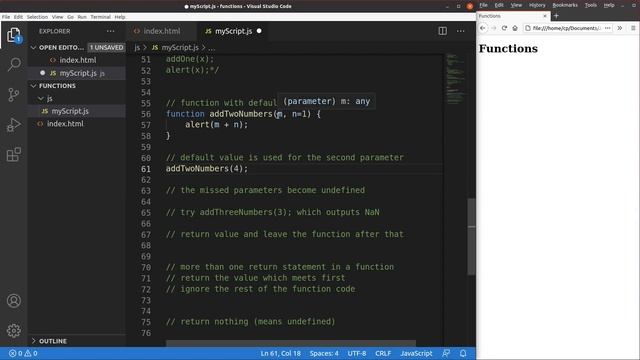This screenshot has width=640, height=360.
Task: Open the Run and Debug view
Action: (x=13, y=124)
